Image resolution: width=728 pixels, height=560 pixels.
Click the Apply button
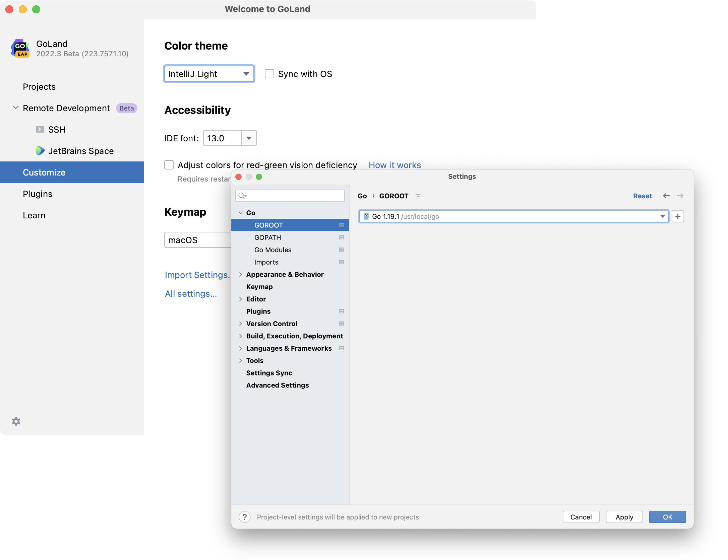pos(624,517)
